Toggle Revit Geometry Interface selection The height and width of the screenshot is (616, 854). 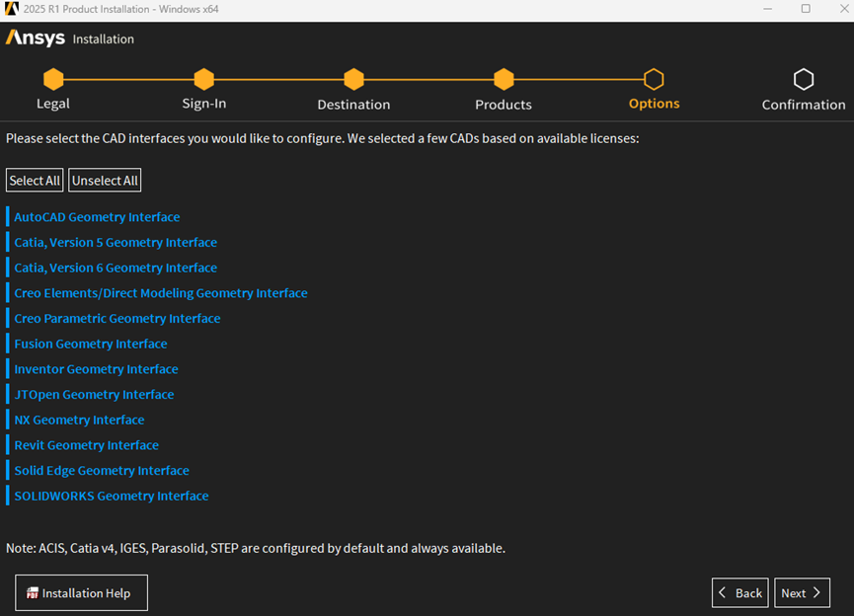pos(86,445)
